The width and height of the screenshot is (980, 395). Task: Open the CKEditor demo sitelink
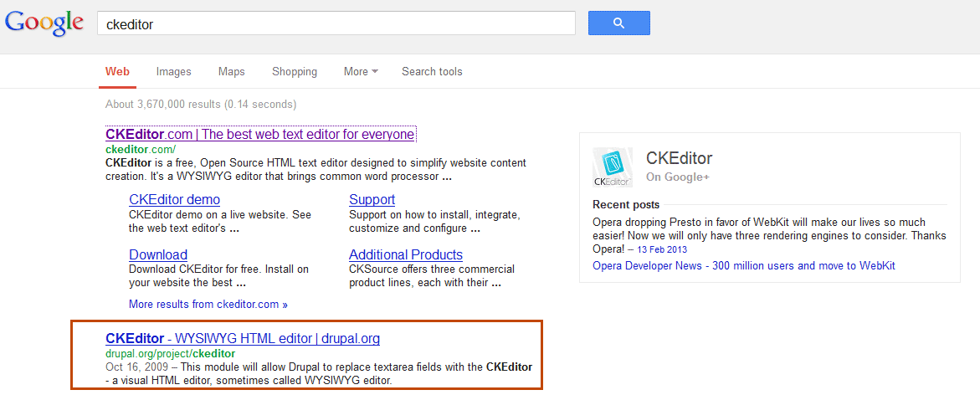(174, 200)
